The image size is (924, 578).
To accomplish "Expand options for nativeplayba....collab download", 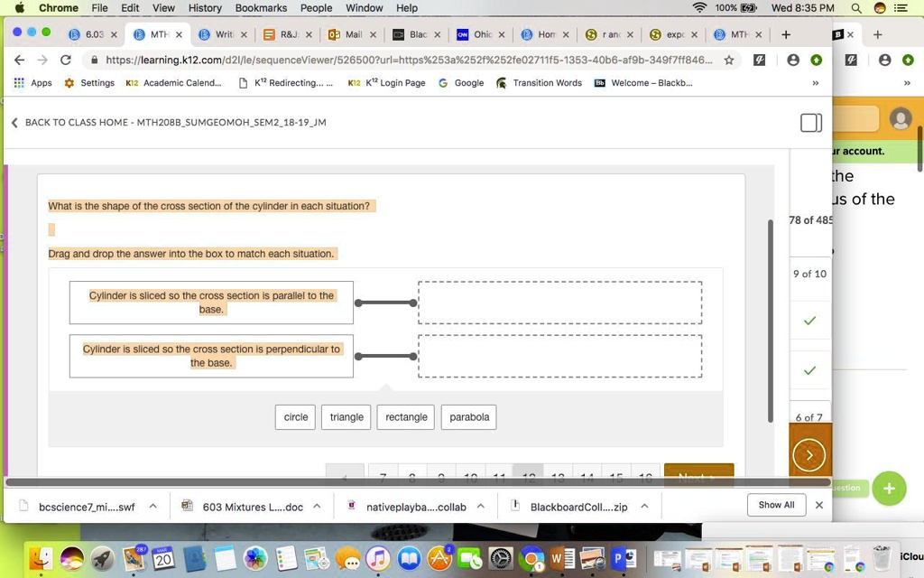I will (480, 506).
